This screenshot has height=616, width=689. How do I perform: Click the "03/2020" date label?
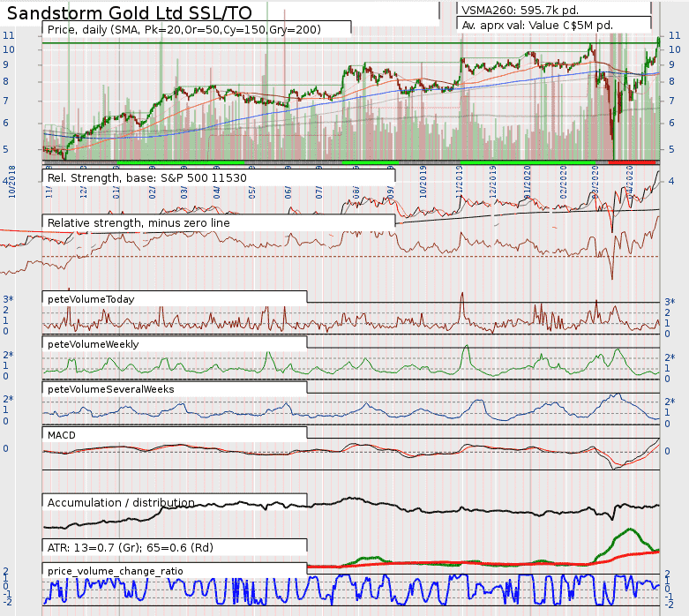594,182
